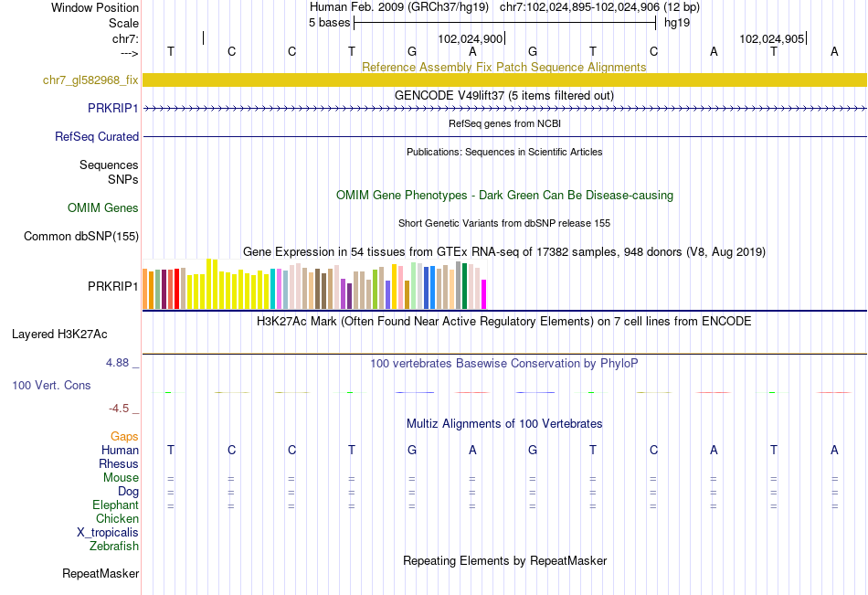Click the H3K27Ac Mark track title
Image resolution: width=868 pixels, height=595 pixels.
tap(503, 322)
